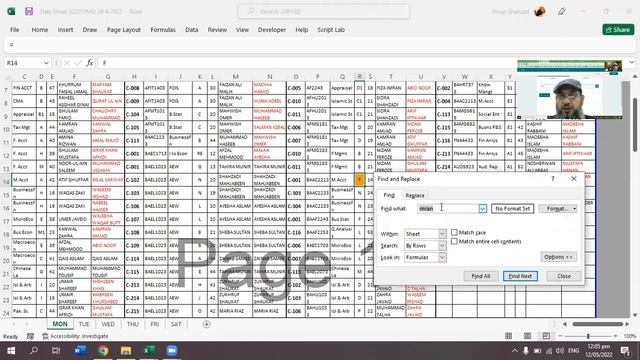Switch to the TUE sheet tab
Screen dimensions: 640x360
84,324
